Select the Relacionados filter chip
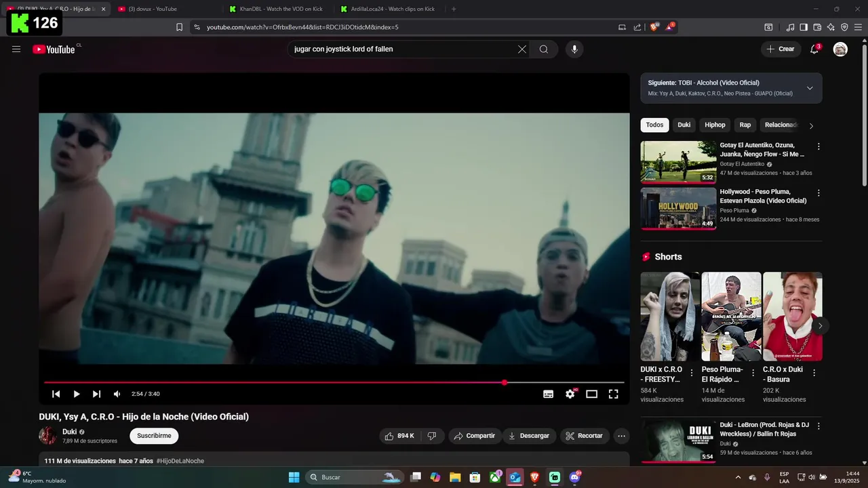The width and height of the screenshot is (868, 488). click(x=781, y=125)
